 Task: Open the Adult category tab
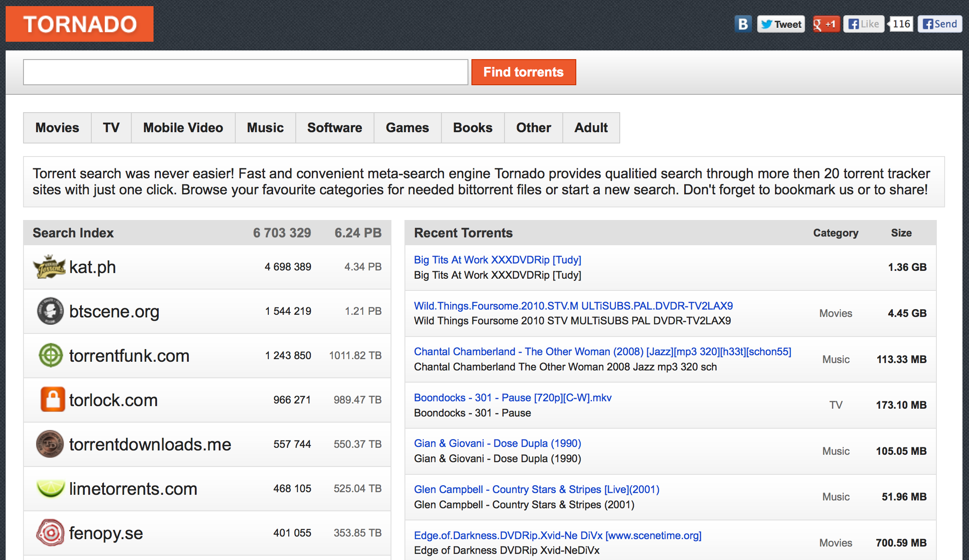click(x=591, y=128)
